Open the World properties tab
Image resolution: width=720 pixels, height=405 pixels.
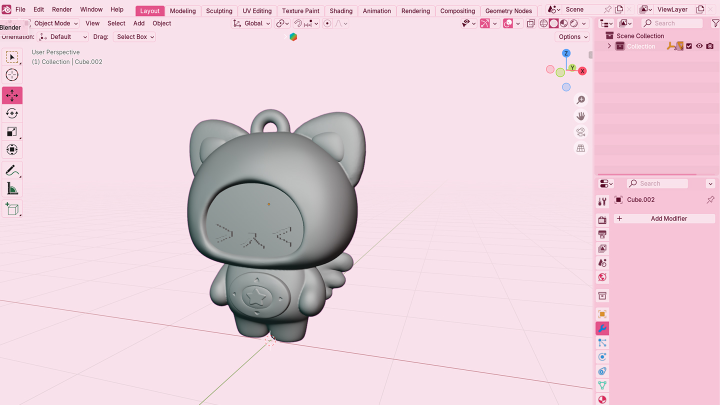point(602,277)
